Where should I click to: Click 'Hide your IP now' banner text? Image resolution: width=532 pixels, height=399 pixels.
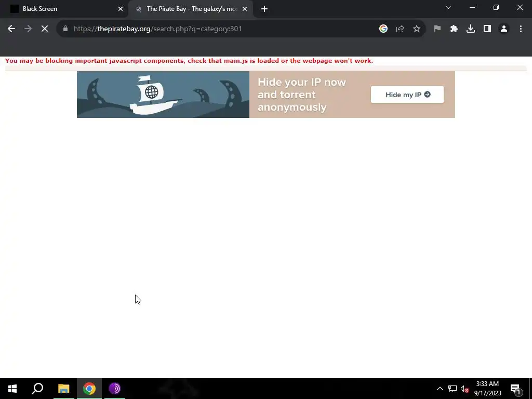(x=302, y=82)
